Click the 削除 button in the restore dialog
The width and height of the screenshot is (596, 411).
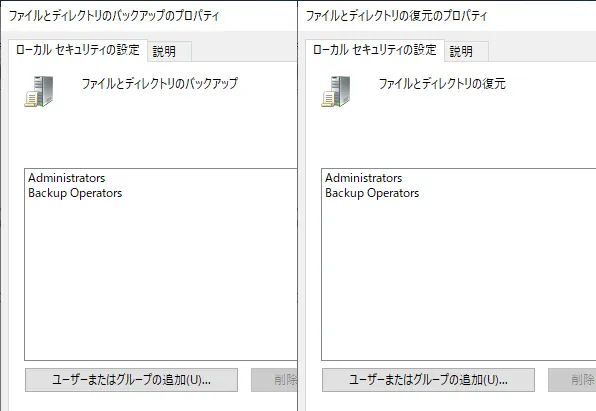[x=572, y=380]
